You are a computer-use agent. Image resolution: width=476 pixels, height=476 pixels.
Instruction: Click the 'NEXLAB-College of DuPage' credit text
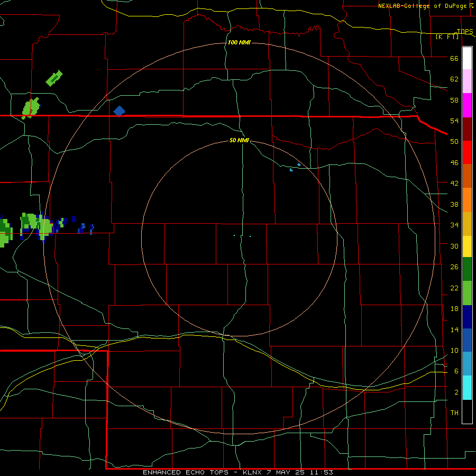[x=422, y=6]
